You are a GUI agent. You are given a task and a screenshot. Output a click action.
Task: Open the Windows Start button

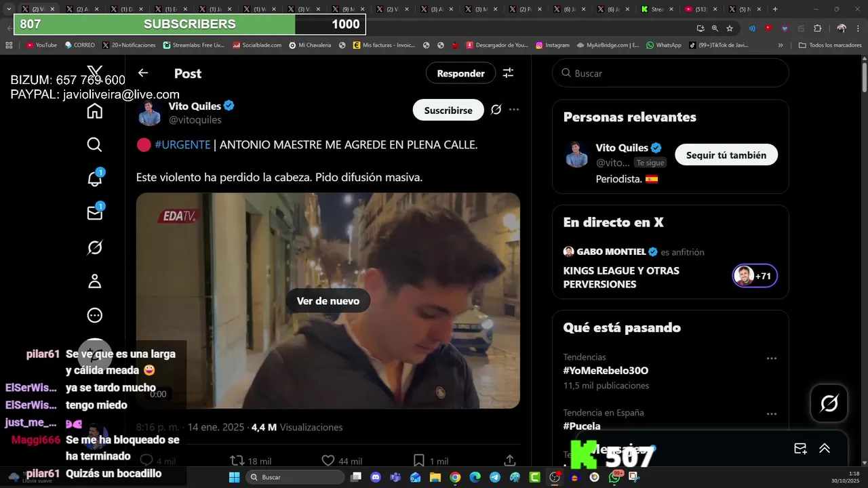[x=234, y=477]
